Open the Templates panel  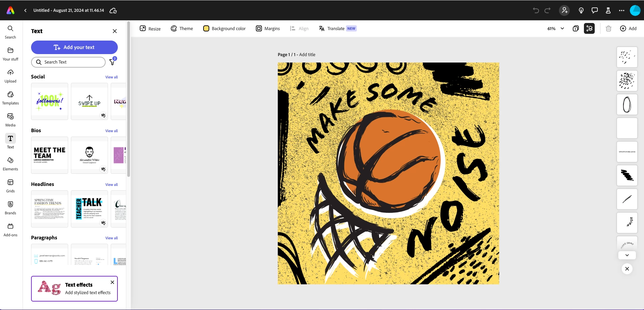tap(10, 98)
